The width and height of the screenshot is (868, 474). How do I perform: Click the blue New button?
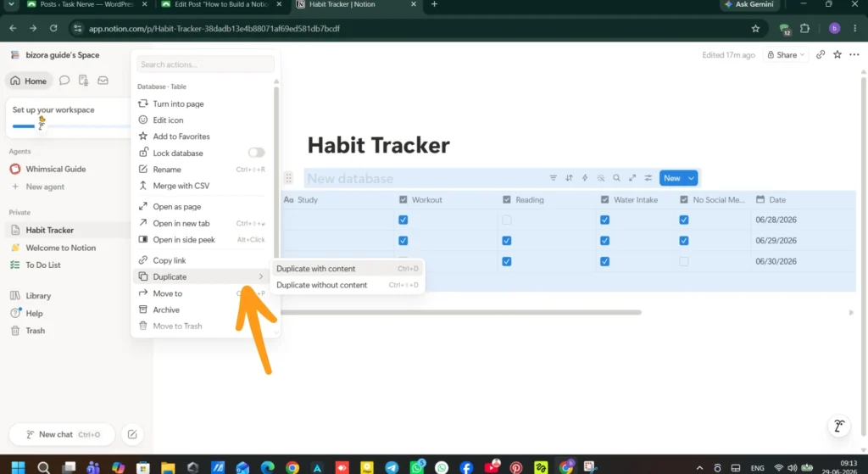[x=672, y=178]
